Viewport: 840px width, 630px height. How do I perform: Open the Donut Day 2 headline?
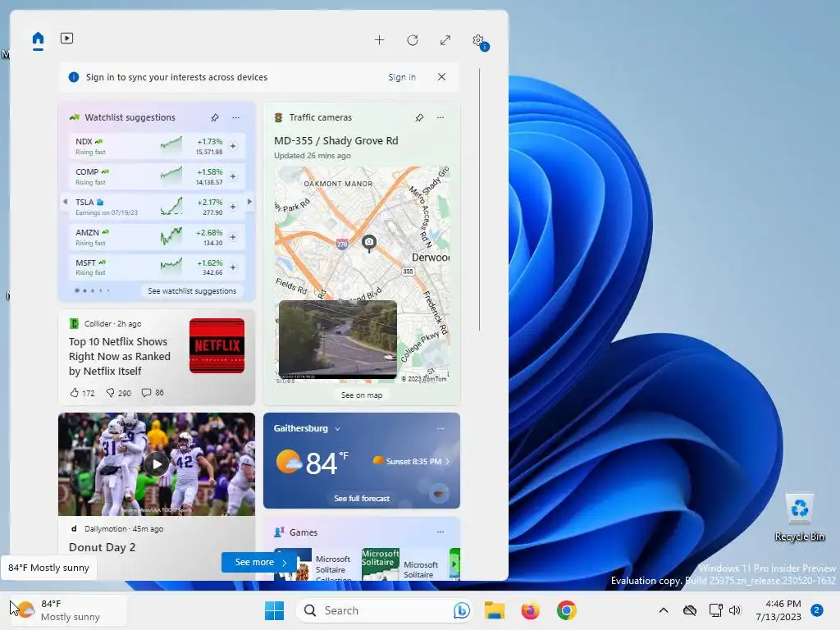tap(102, 547)
